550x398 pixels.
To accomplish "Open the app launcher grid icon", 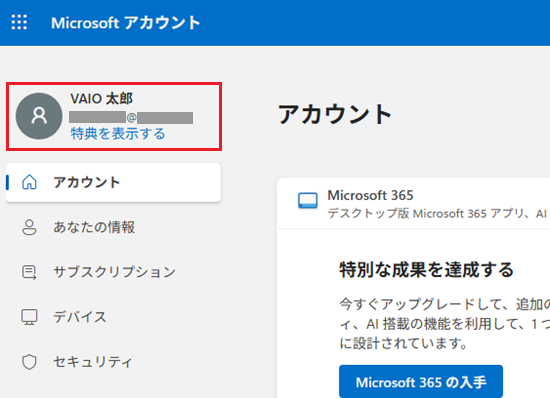I will pyautogui.click(x=19, y=22).
